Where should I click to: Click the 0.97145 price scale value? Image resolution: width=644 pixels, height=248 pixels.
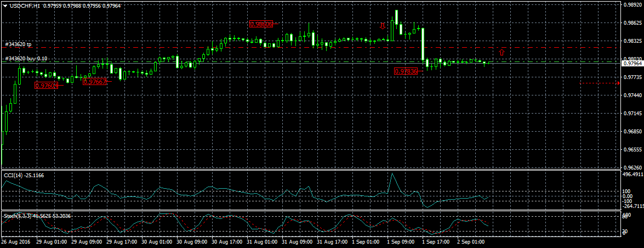(x=632, y=113)
